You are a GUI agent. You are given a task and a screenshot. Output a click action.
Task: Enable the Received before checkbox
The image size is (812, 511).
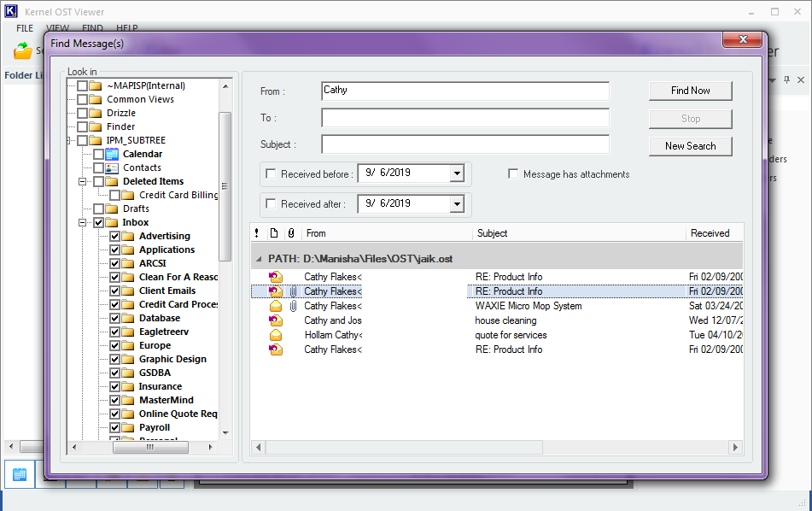[271, 173]
